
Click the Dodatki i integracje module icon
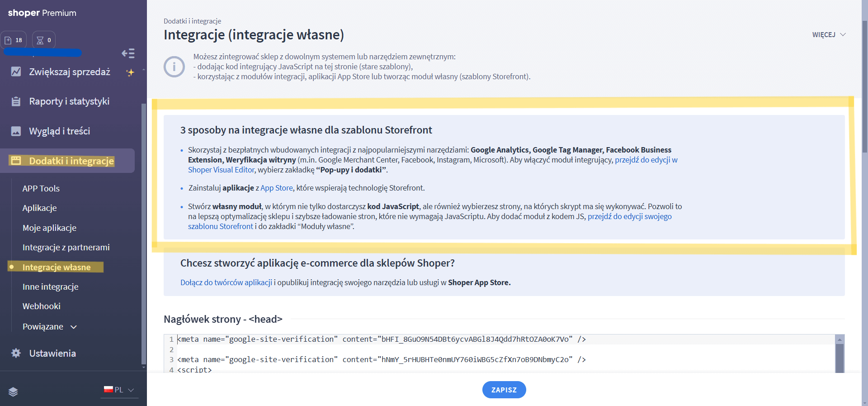click(x=16, y=161)
